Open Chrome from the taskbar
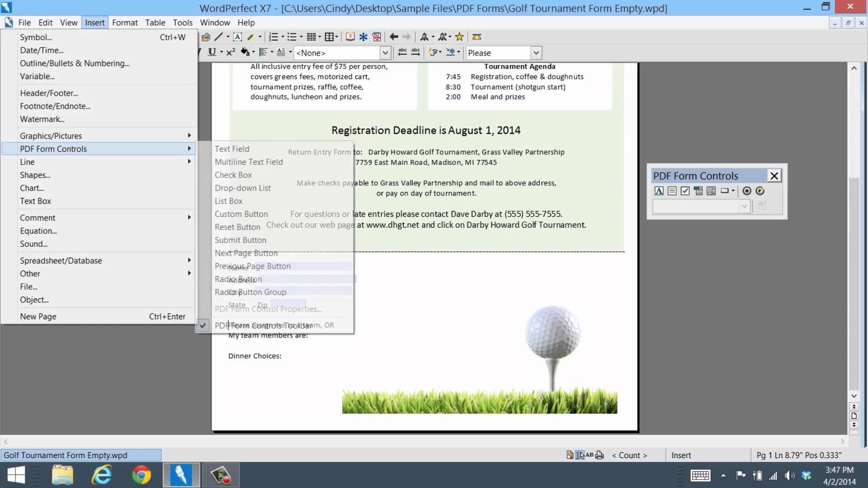The image size is (868, 488). [x=142, y=475]
